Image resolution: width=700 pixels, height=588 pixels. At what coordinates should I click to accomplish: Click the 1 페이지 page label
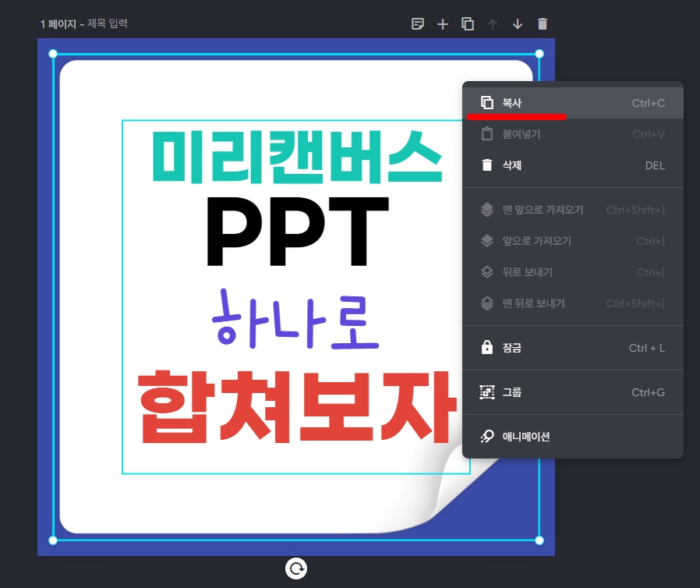click(x=58, y=24)
